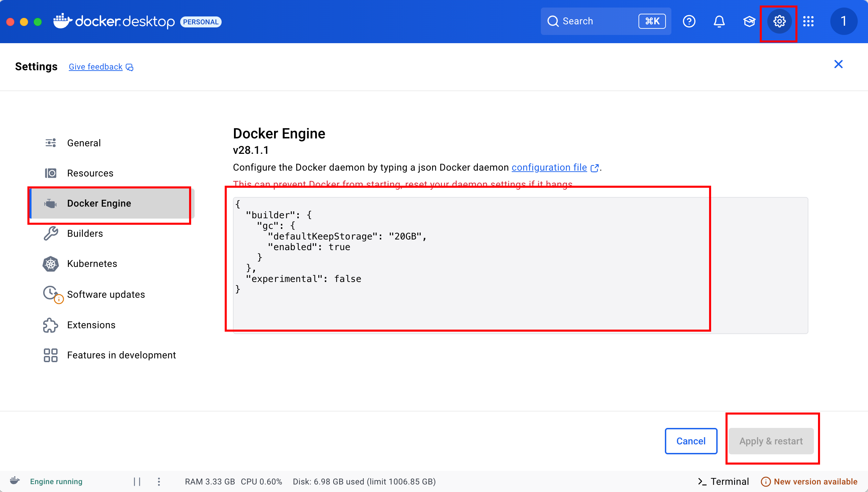Click the "gc": { line in the editor

pyautogui.click(x=276, y=226)
